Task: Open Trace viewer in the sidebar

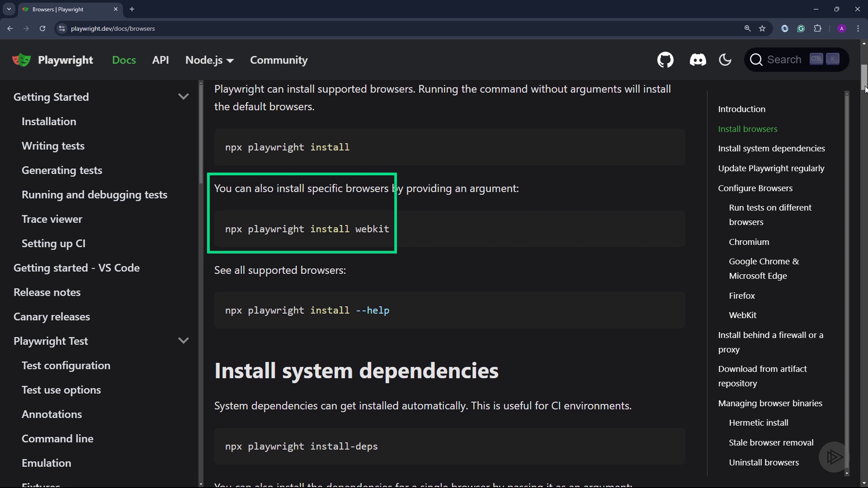Action: coord(52,219)
